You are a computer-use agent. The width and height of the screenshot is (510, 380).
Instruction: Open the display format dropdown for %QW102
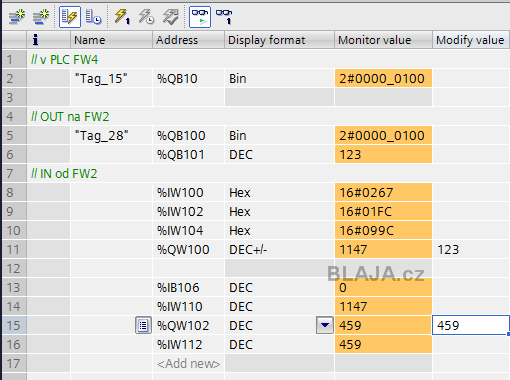(325, 325)
